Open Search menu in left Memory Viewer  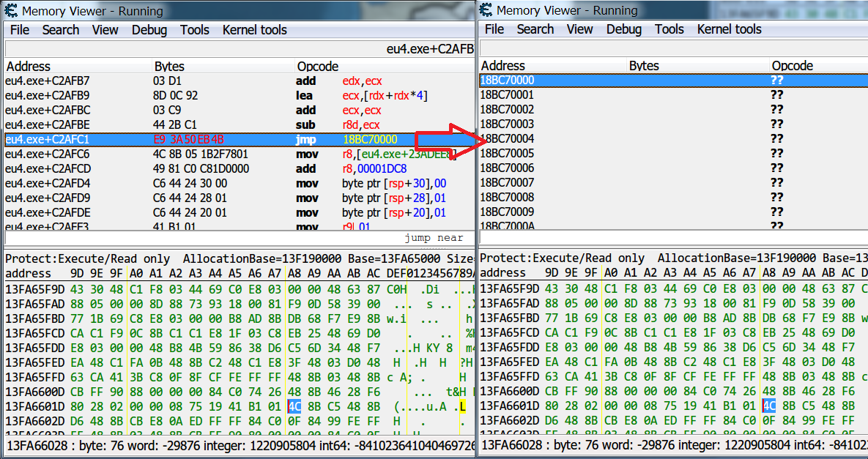pyautogui.click(x=60, y=30)
